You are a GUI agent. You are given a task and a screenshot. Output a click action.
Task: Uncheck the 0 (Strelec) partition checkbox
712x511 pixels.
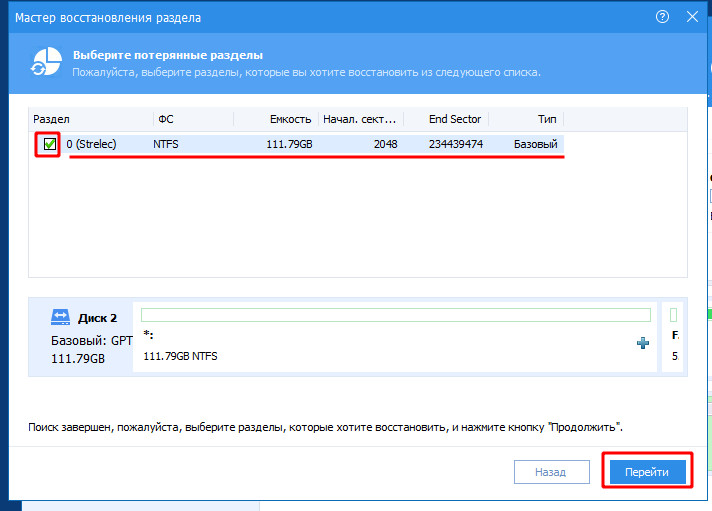coord(48,145)
